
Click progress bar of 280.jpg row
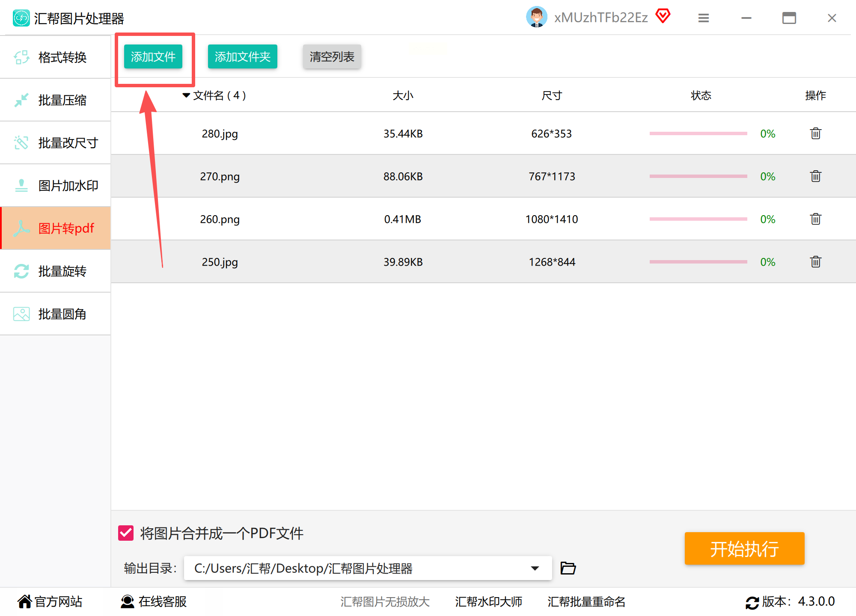pos(698,133)
